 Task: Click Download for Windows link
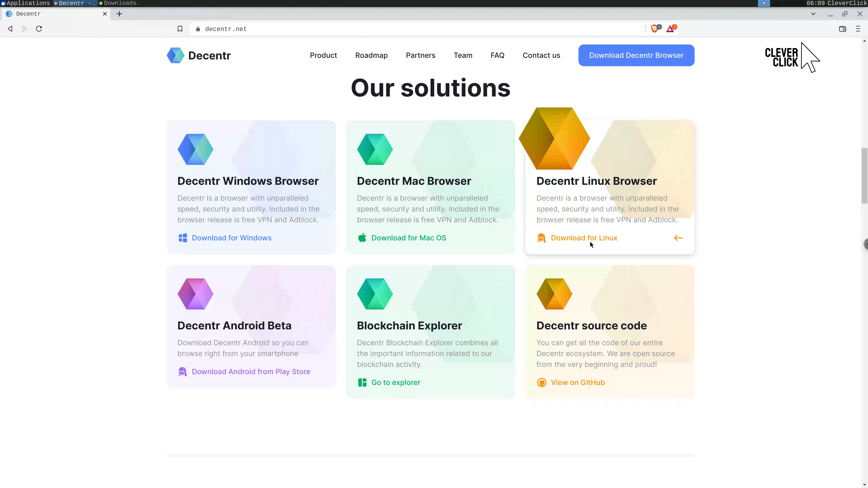(231, 238)
